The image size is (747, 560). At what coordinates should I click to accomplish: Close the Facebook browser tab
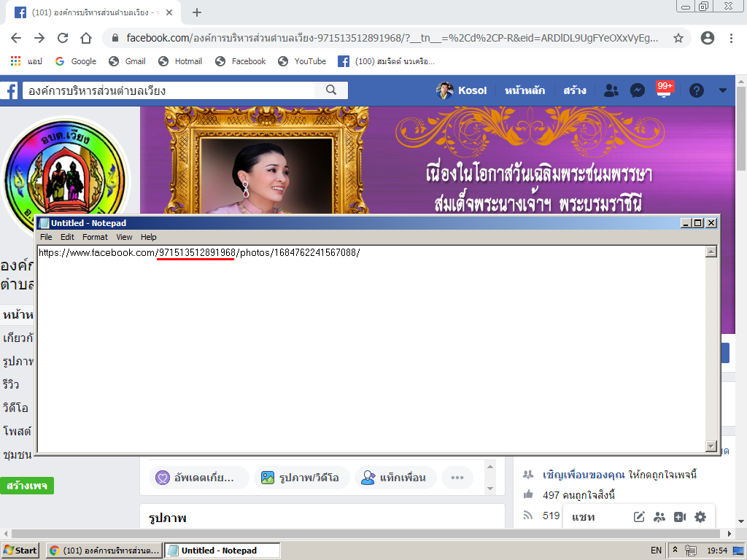(x=169, y=13)
